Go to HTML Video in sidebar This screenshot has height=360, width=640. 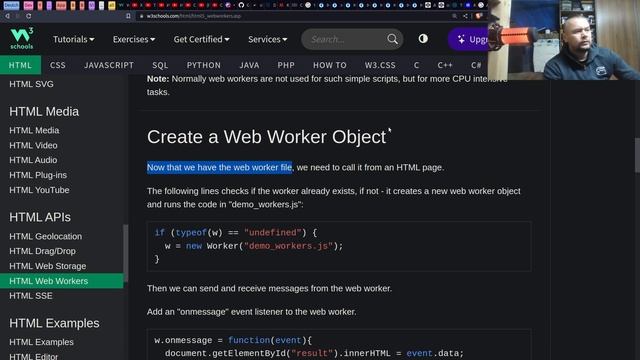[x=33, y=145]
